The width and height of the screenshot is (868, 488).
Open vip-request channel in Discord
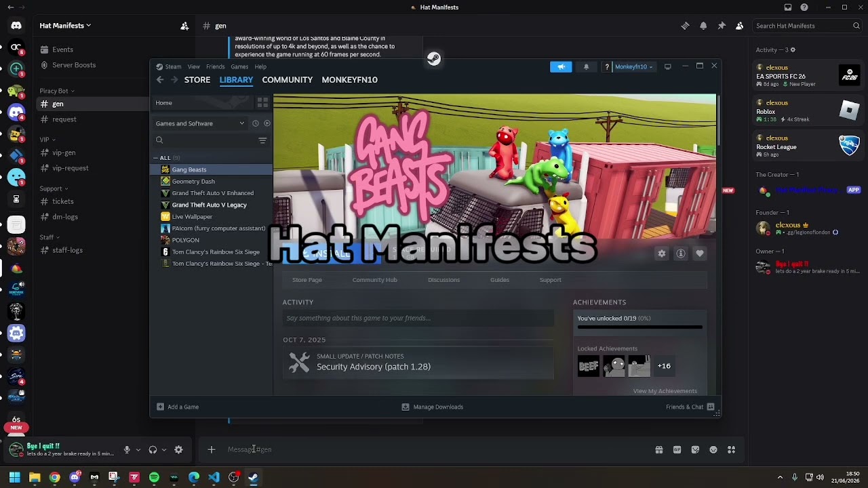pyautogui.click(x=70, y=168)
